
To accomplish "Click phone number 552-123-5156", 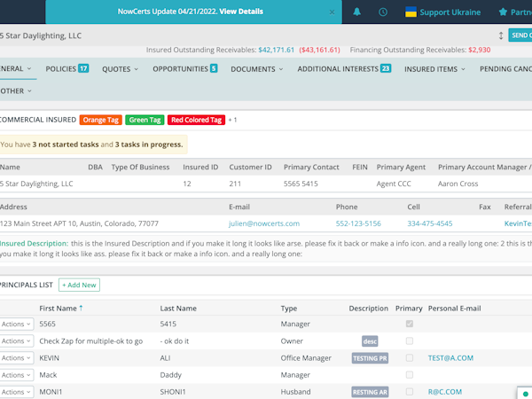I will click(x=358, y=223).
